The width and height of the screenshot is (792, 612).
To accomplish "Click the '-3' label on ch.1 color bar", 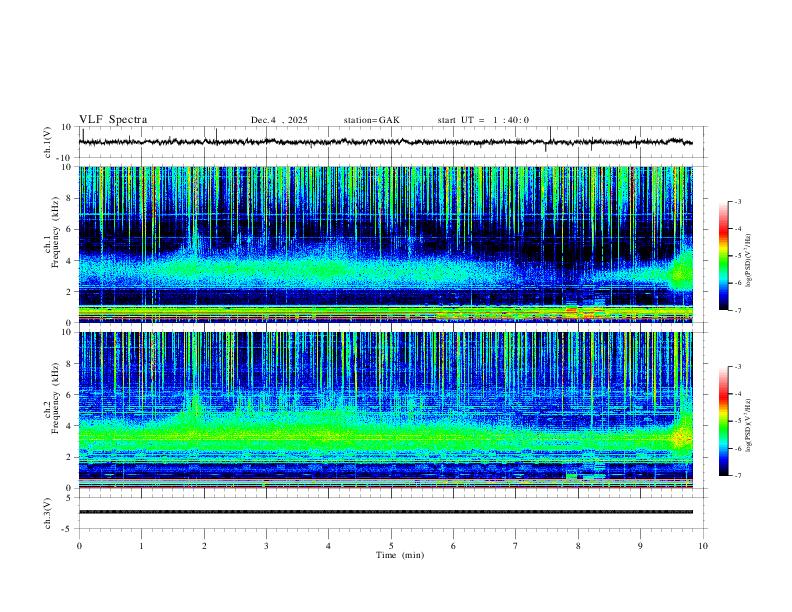I will (x=738, y=201).
